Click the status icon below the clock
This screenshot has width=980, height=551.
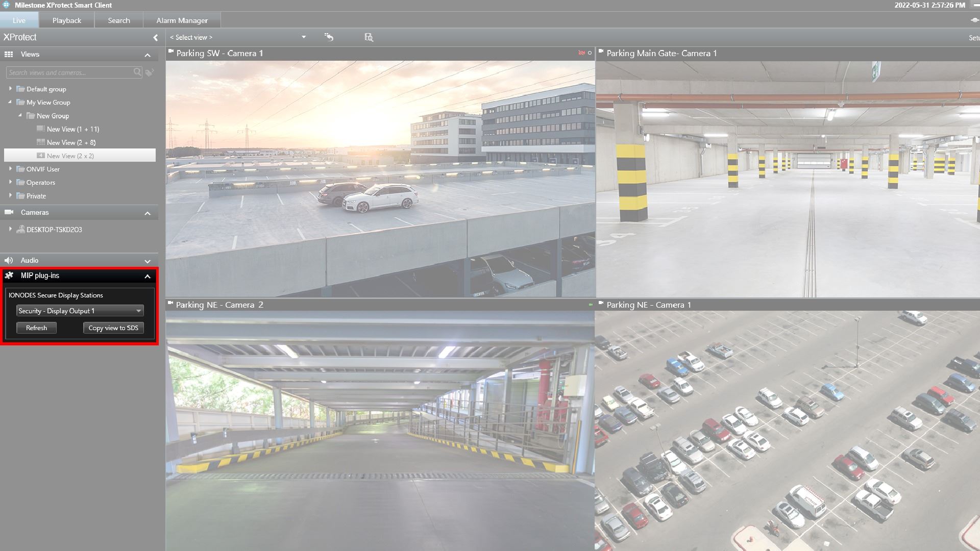point(974,20)
